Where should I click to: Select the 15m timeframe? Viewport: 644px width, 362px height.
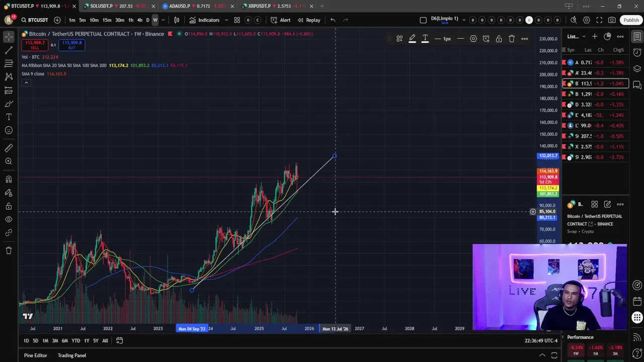(107, 20)
